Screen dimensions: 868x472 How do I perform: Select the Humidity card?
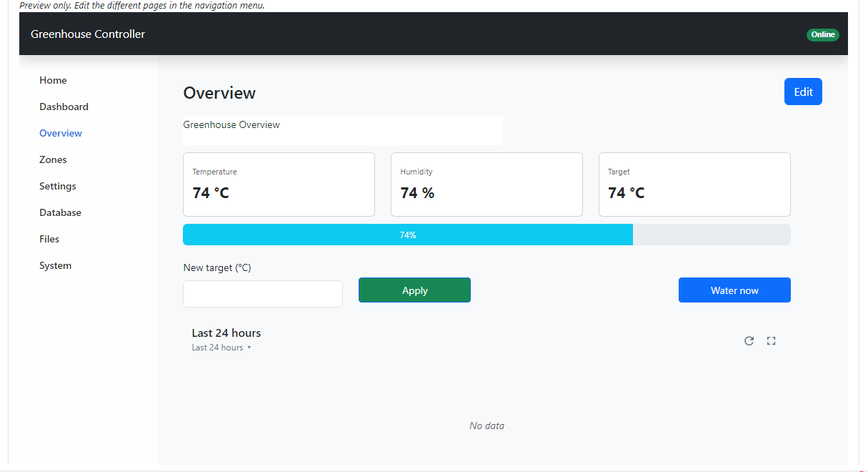(487, 185)
